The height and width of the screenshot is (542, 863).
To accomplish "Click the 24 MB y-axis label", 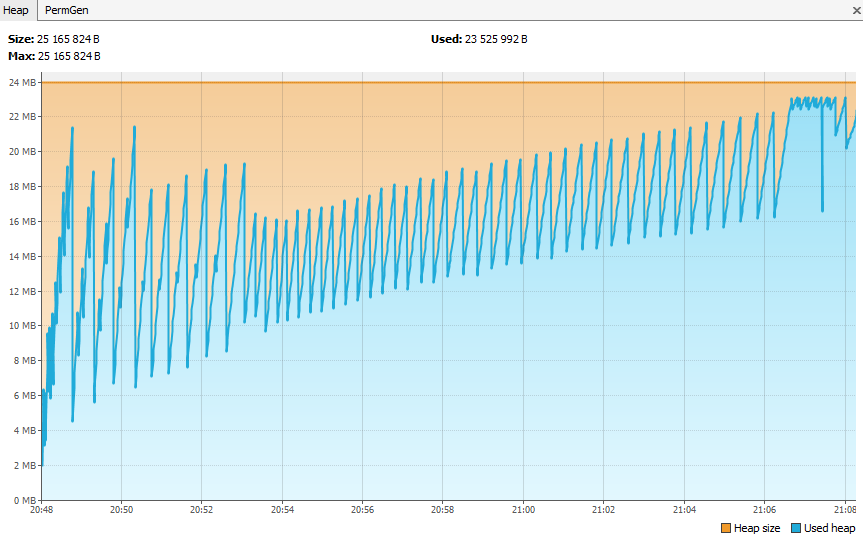I will (22, 82).
